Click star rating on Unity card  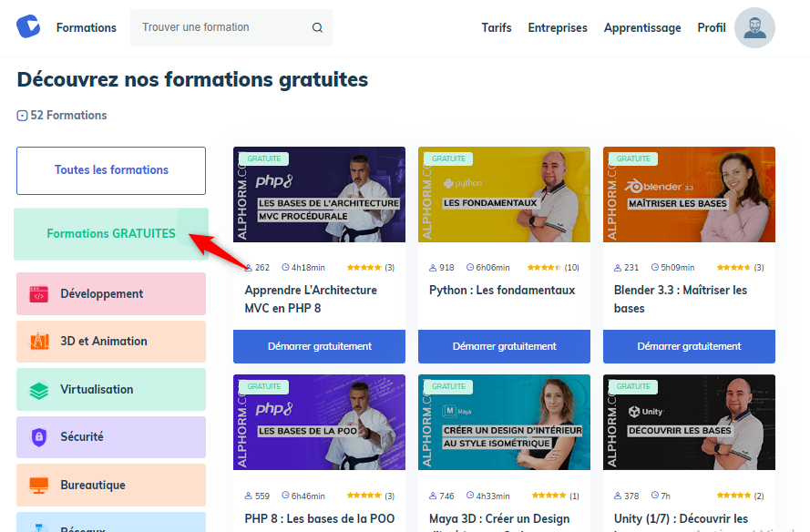click(x=733, y=496)
